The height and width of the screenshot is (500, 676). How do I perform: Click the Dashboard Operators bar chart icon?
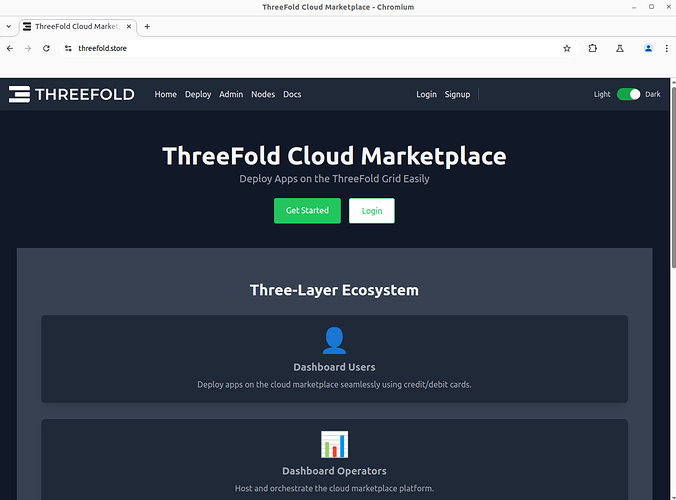334,444
